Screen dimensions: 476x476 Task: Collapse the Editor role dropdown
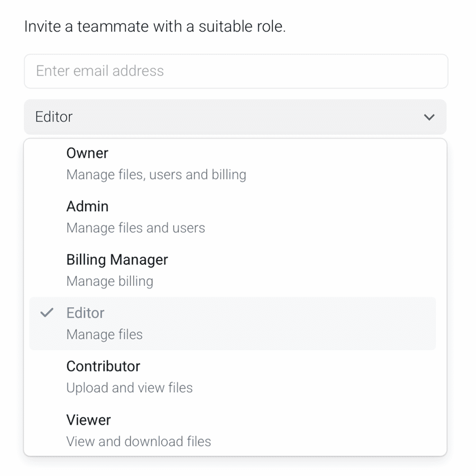pos(234,117)
